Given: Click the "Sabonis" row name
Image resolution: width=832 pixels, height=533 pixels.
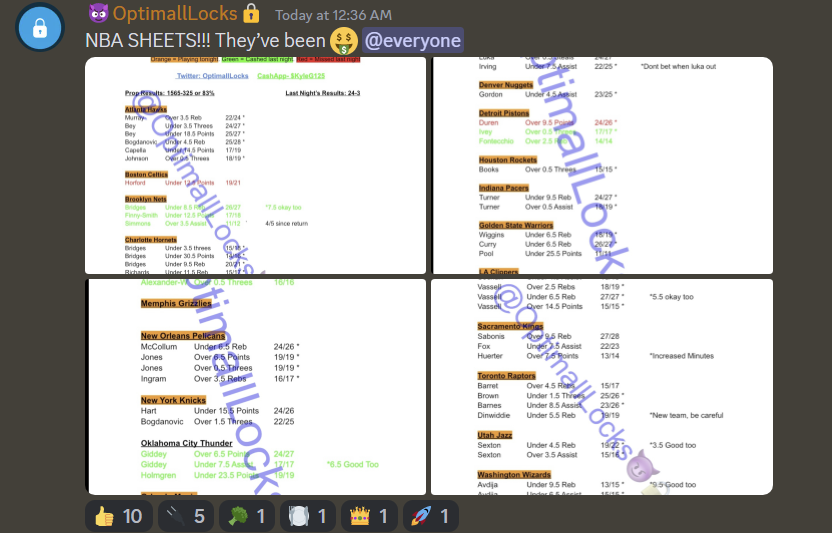Looking at the screenshot, I should (491, 336).
